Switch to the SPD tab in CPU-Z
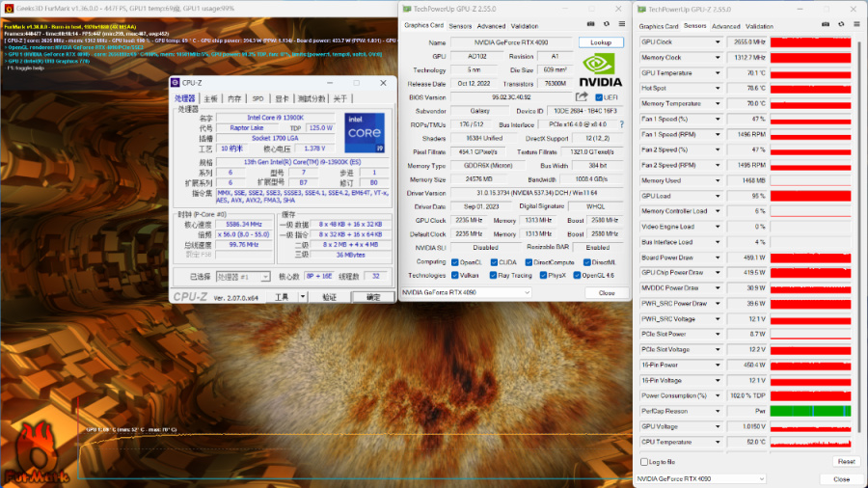 (258, 98)
